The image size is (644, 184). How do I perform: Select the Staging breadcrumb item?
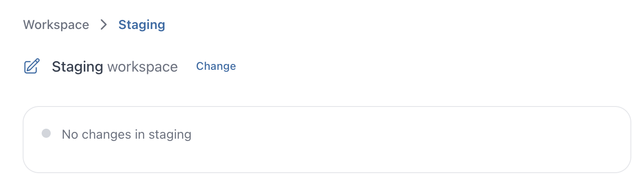[x=141, y=24]
